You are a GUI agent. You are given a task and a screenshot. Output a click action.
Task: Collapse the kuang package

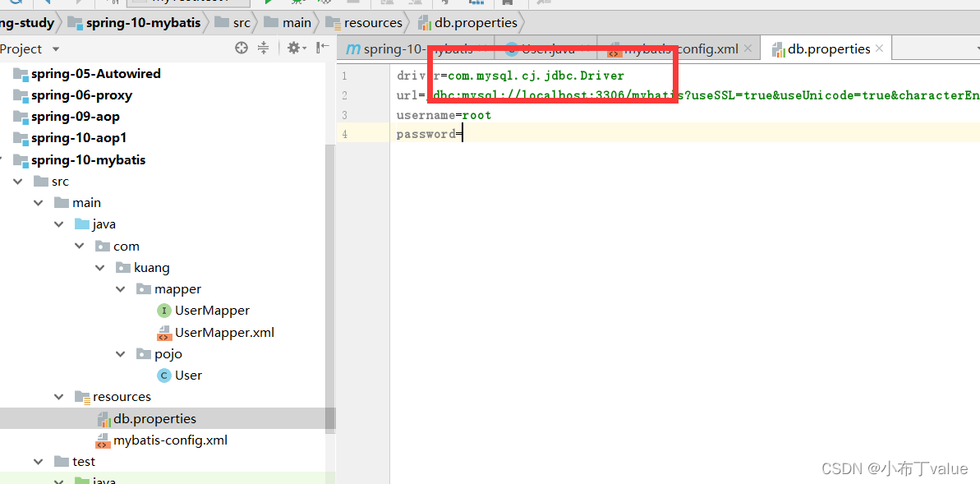coord(100,268)
